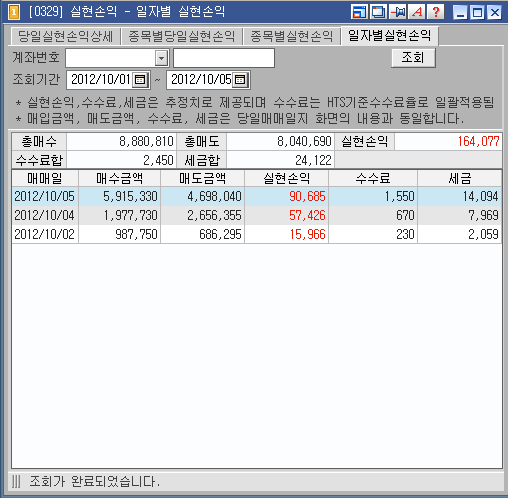Open calendar picker for start date 2012/10/01

140,80
